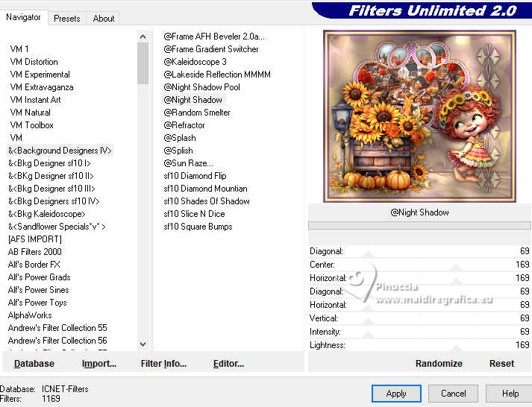
Task: Click the scroll up arrow in category list
Action: pos(143,37)
